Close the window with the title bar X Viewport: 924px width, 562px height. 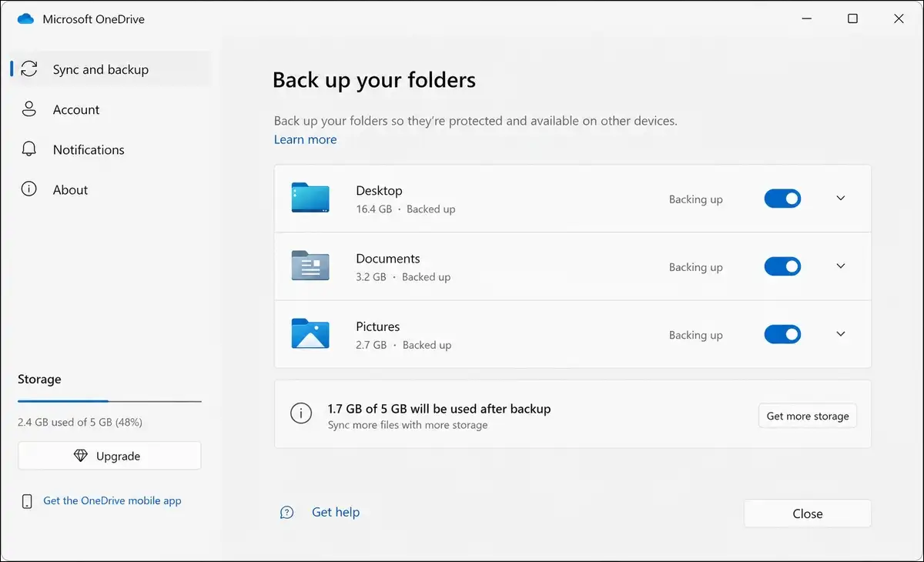899,18
